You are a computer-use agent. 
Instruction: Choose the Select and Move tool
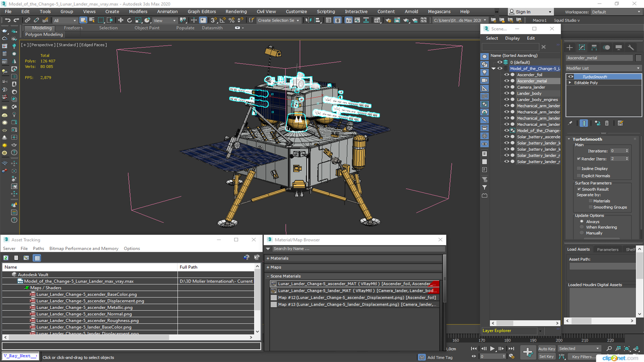coord(121,20)
